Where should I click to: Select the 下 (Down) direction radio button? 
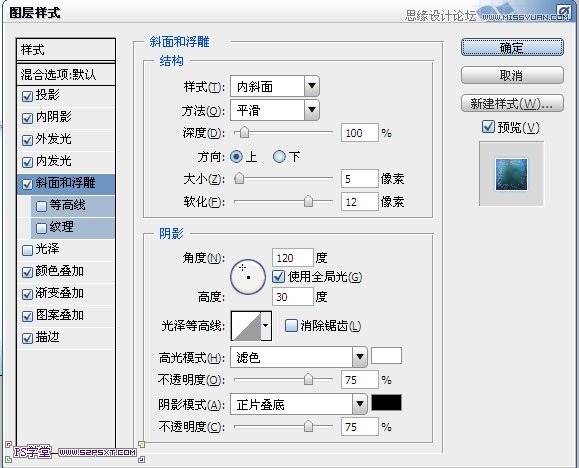tap(279, 157)
